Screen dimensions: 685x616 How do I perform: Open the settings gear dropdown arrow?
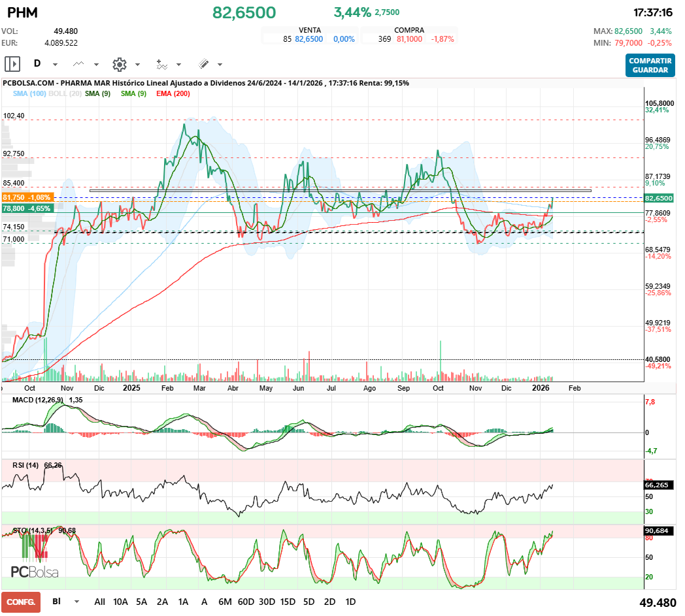pyautogui.click(x=137, y=65)
